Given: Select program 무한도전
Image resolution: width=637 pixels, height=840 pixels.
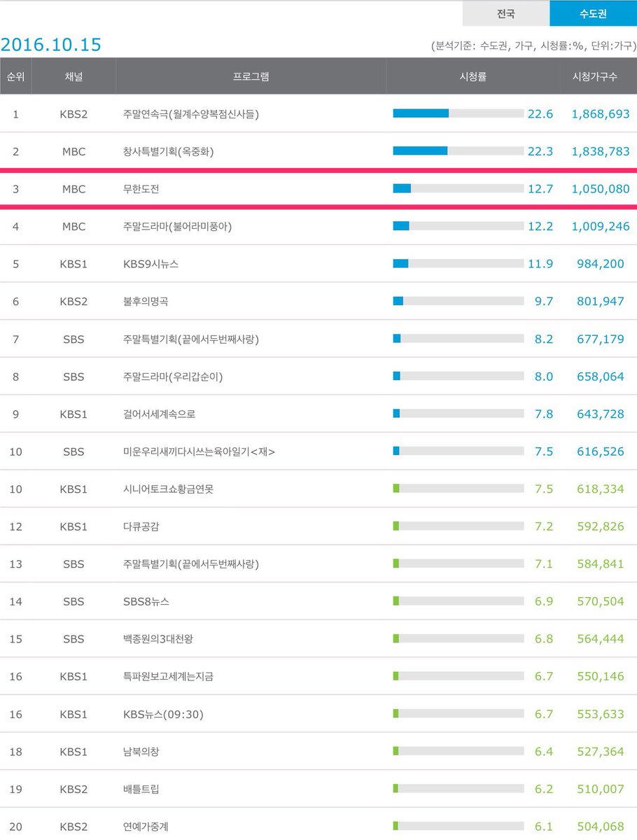Looking at the screenshot, I should [x=141, y=188].
